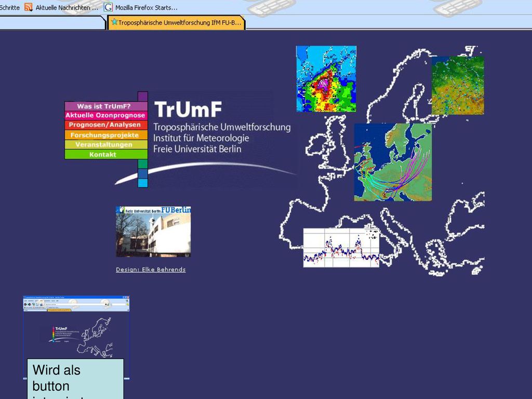Image resolution: width=532 pixels, height=399 pixels.
Task: Open the time series chart thumbnail
Action: (341, 248)
